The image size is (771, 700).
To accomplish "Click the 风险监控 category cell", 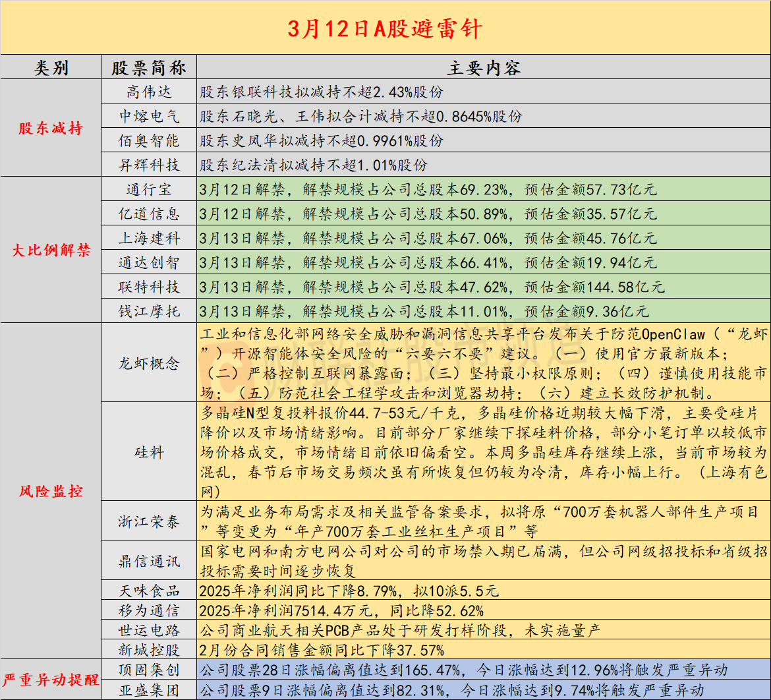I will point(51,491).
